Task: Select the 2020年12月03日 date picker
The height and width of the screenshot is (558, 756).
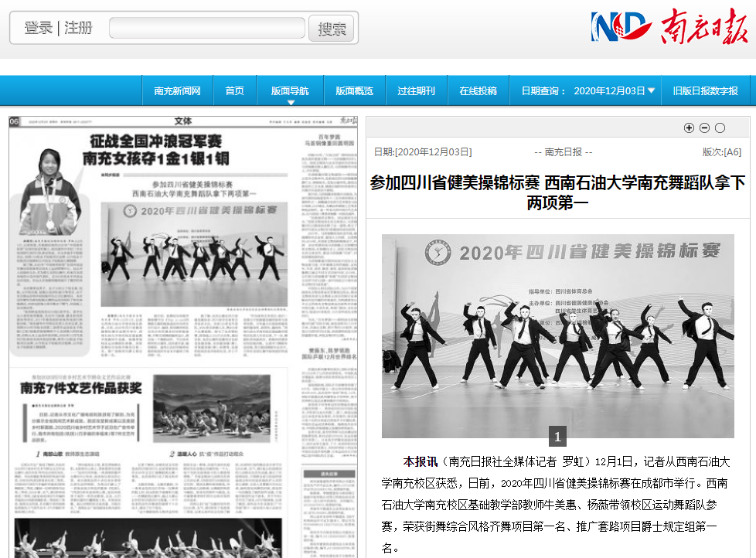Action: coord(609,90)
